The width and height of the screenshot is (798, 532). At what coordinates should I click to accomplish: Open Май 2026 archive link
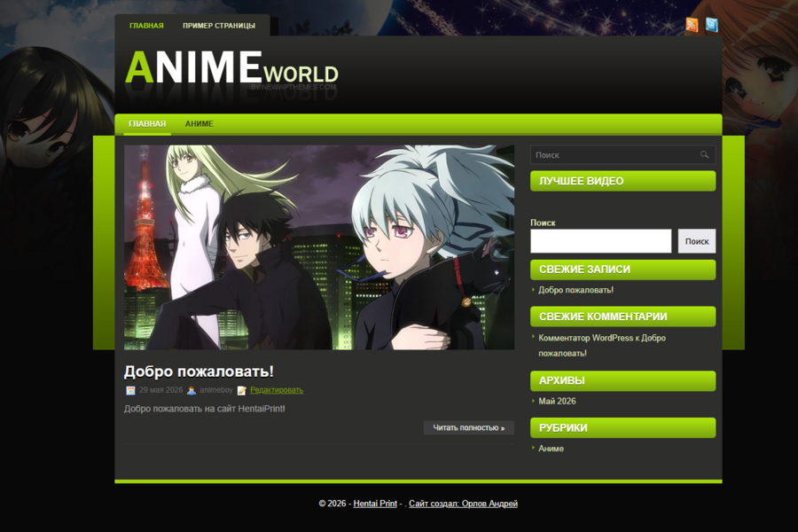click(558, 401)
